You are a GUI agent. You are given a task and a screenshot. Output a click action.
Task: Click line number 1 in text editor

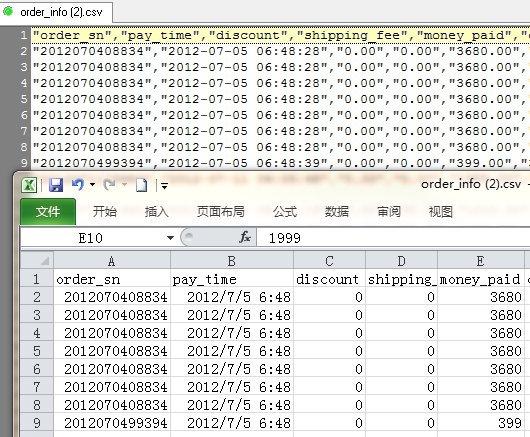coord(23,35)
